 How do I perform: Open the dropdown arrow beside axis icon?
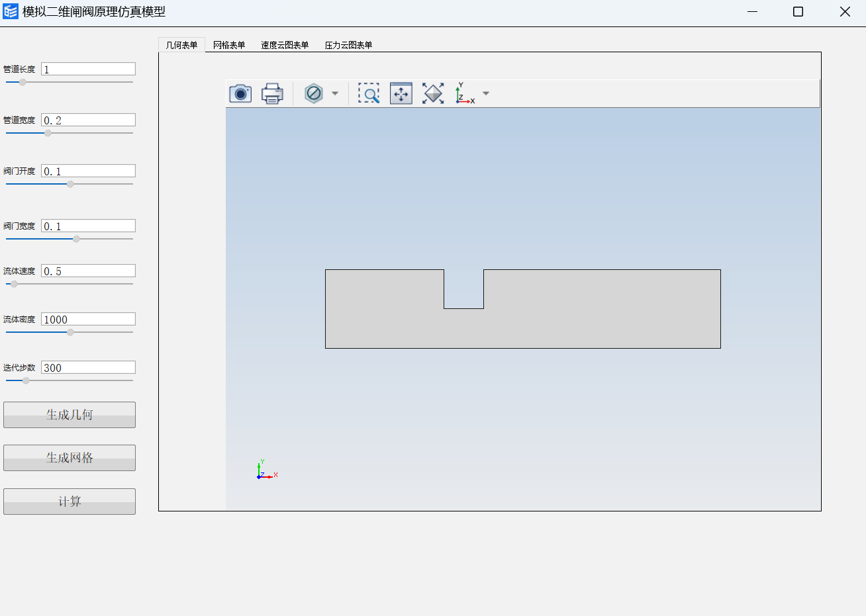(x=486, y=93)
